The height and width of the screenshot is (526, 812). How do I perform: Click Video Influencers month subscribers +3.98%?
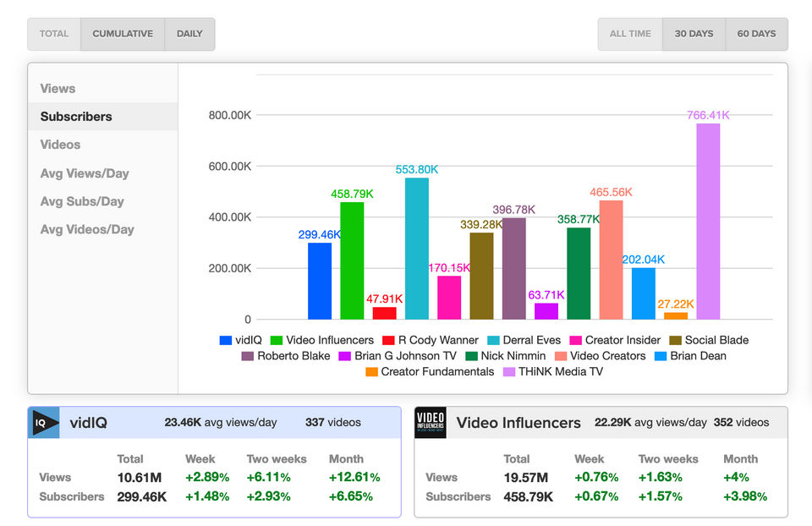(745, 496)
